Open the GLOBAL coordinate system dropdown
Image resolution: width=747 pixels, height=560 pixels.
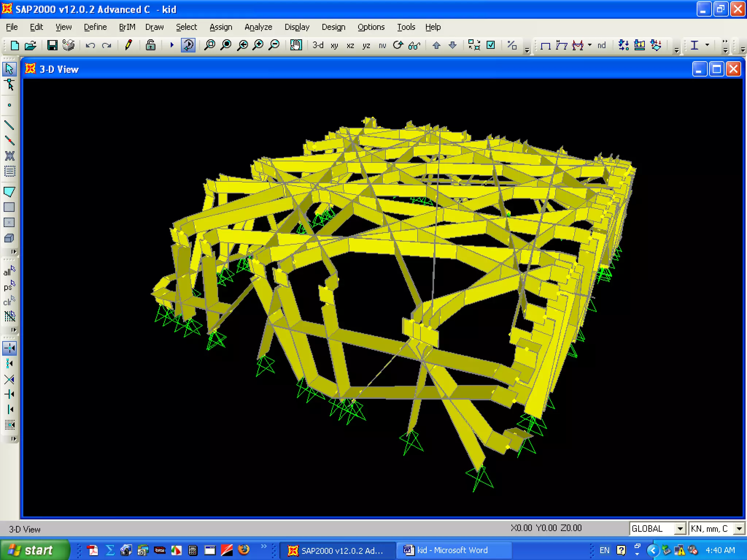(680, 528)
